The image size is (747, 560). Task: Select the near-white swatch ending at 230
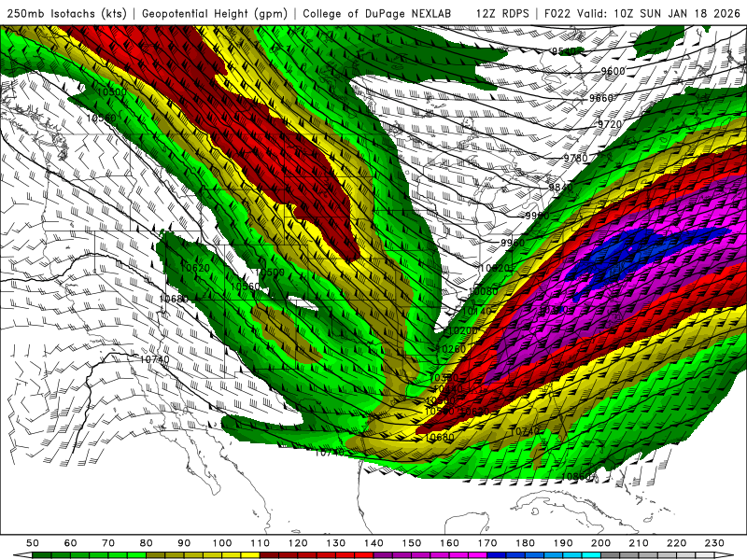pyautogui.click(x=705, y=555)
